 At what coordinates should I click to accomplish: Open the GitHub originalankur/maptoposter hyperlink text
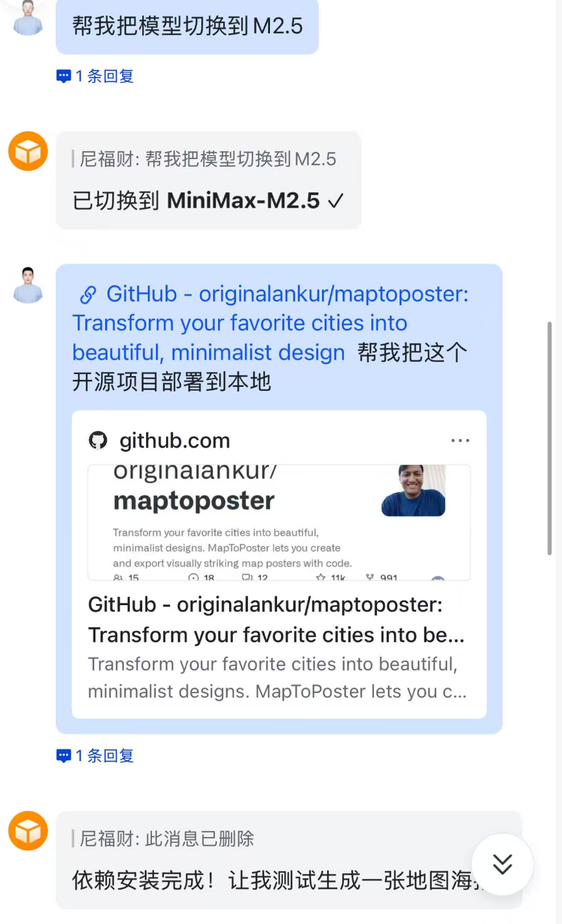coord(271,323)
